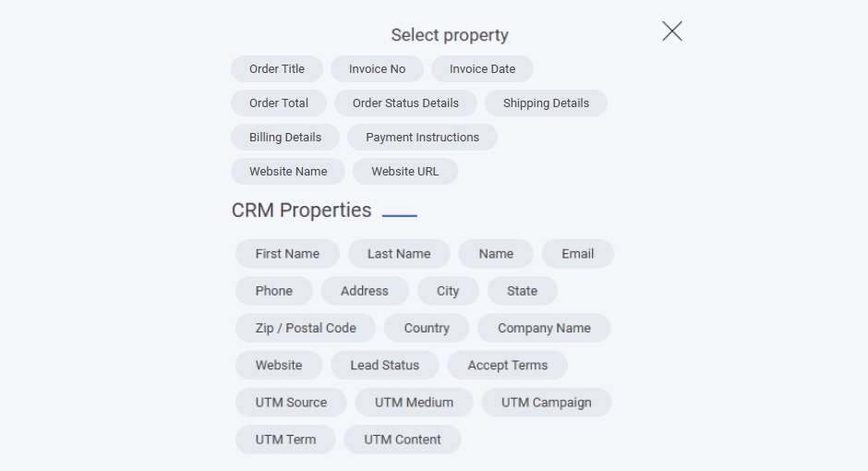Choose Shipping Details property
This screenshot has width=868, height=471.
(x=546, y=103)
